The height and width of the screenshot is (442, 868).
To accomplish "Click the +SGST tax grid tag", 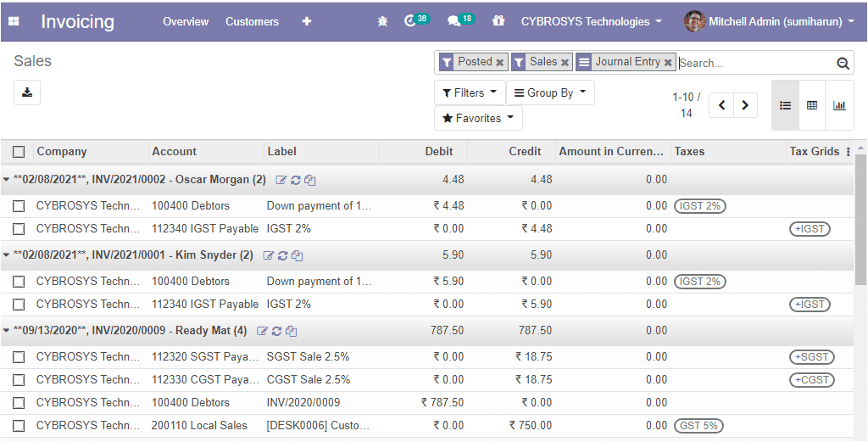I will tap(811, 357).
